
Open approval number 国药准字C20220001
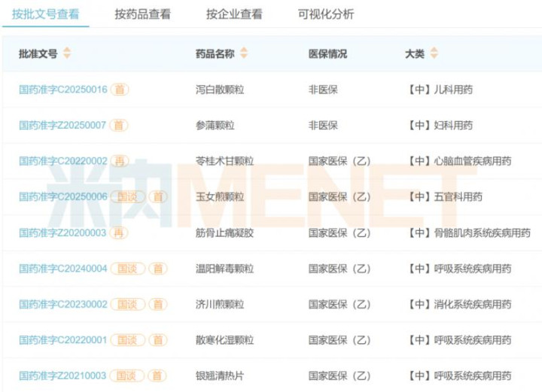coord(63,340)
